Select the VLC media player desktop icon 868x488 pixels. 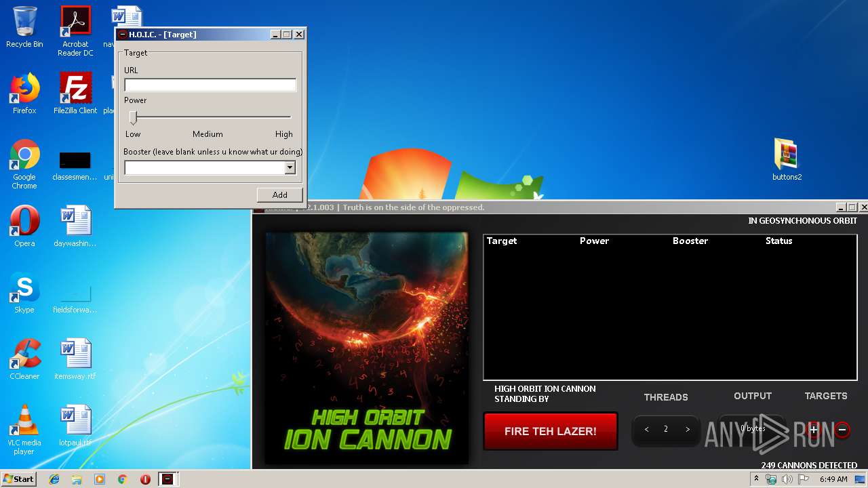coord(24,430)
